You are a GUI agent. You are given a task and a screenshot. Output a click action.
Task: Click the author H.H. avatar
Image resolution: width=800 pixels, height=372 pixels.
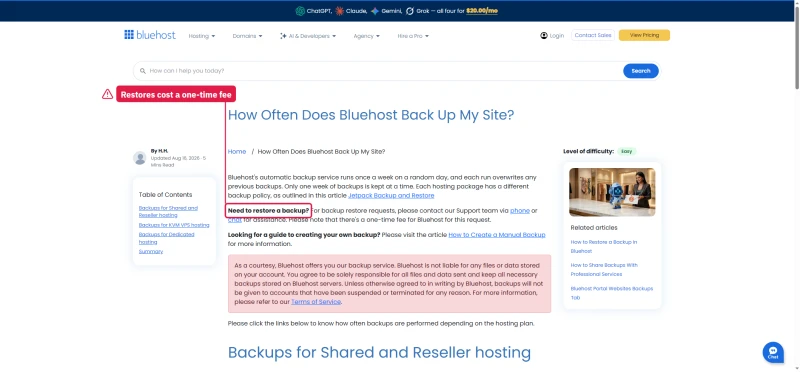pos(139,158)
